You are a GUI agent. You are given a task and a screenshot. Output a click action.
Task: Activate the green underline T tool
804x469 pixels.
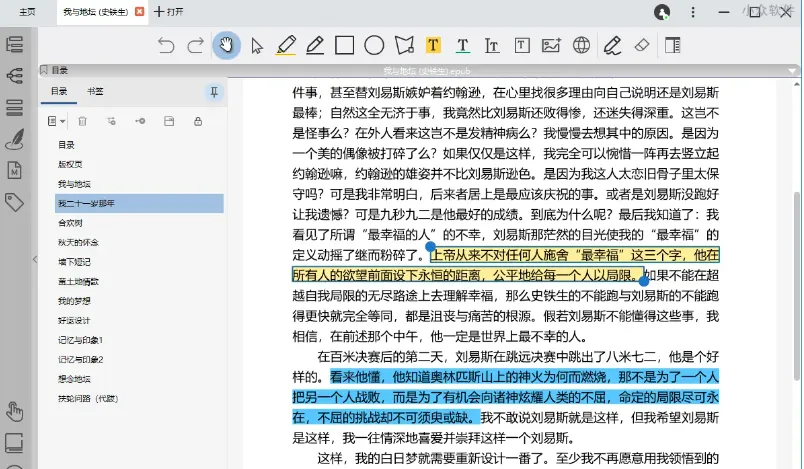463,46
